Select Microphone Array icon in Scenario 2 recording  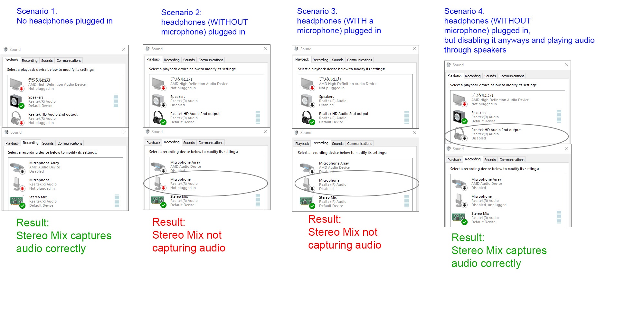pos(159,167)
